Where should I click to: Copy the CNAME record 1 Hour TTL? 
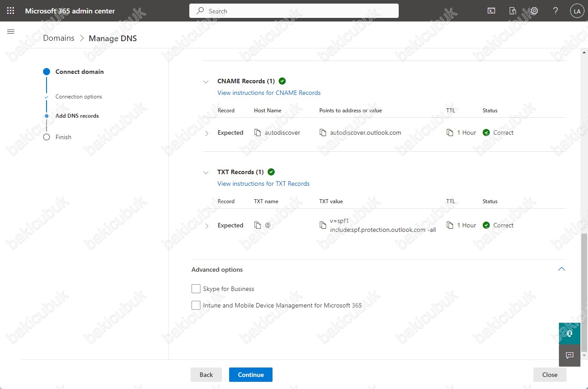(x=450, y=133)
